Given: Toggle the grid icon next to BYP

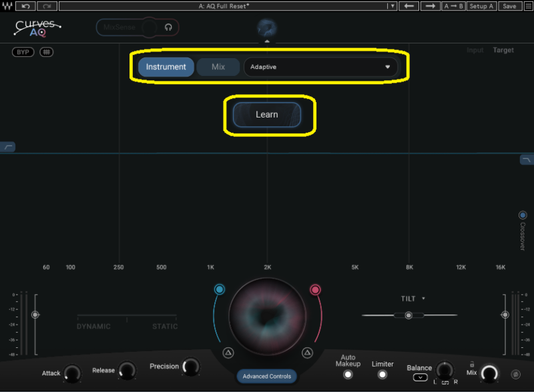Looking at the screenshot, I should [46, 52].
